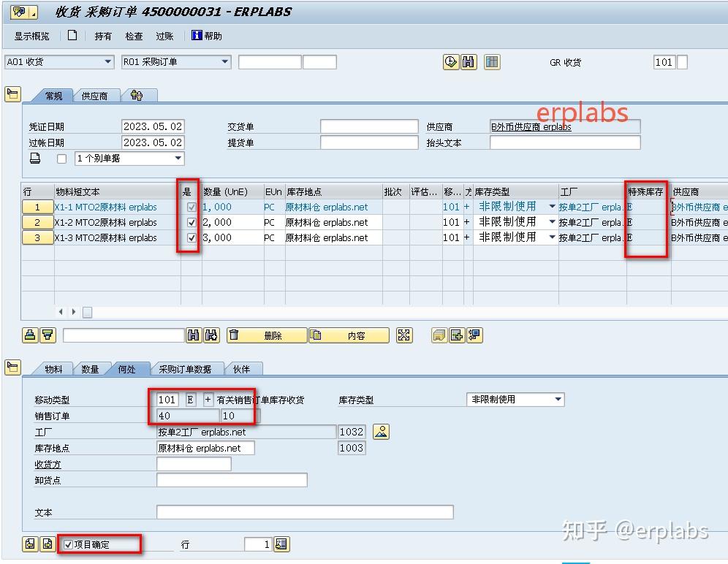Open the 非限制使用 stock type dropdown

coord(557,400)
